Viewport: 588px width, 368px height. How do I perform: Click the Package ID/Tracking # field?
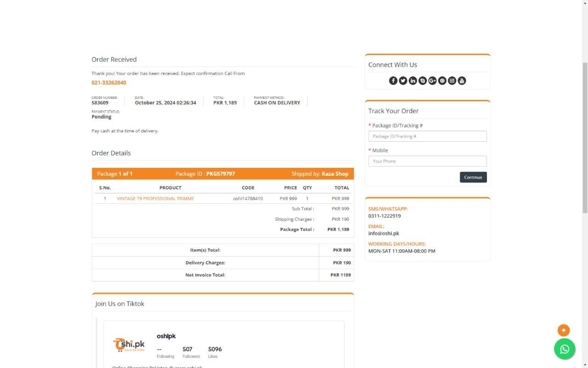[x=427, y=136]
